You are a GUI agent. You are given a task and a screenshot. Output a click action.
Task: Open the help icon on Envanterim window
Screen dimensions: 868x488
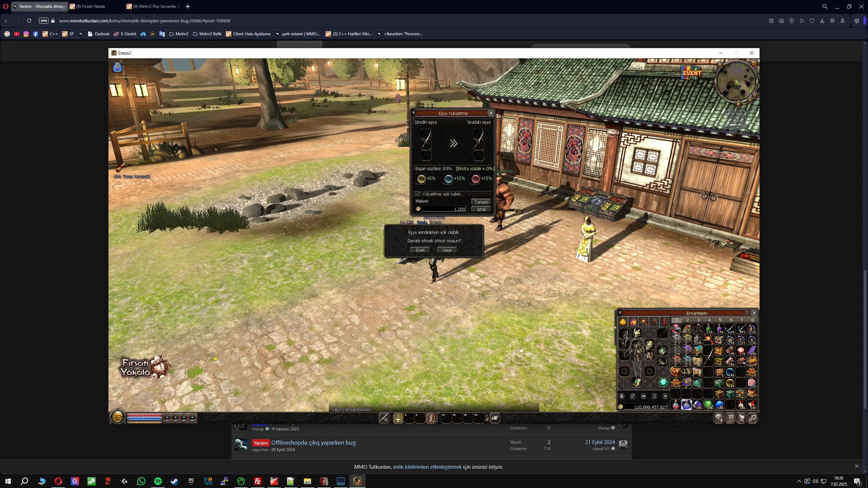point(746,313)
